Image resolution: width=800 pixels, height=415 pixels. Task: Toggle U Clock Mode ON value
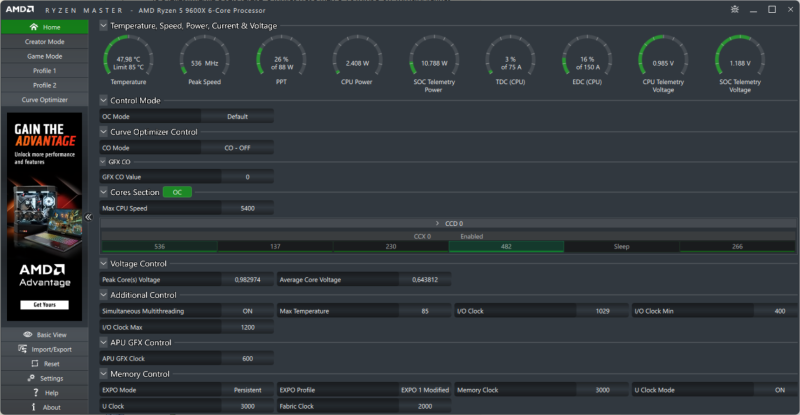(x=776, y=390)
